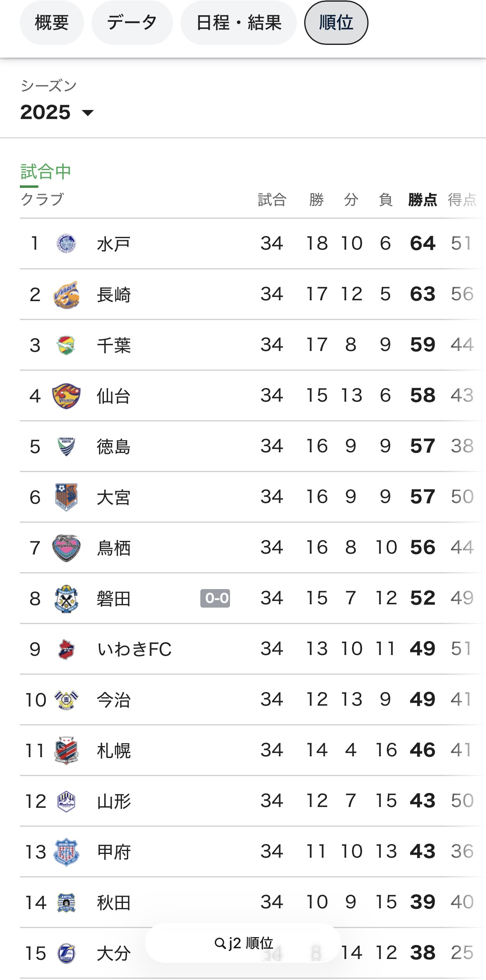Open the 千葉 team name link
The image size is (486, 980).
tap(114, 345)
